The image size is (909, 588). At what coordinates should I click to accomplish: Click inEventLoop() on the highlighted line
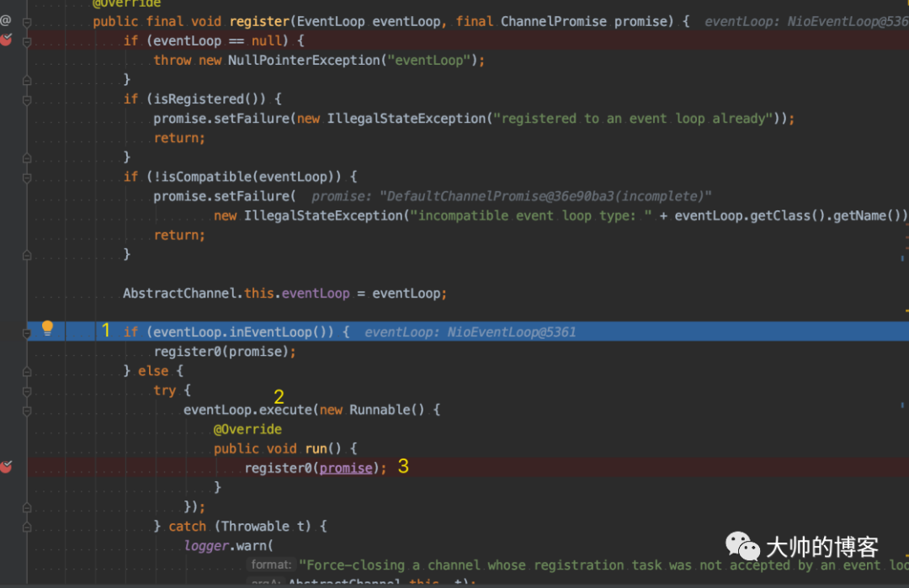pos(282,332)
